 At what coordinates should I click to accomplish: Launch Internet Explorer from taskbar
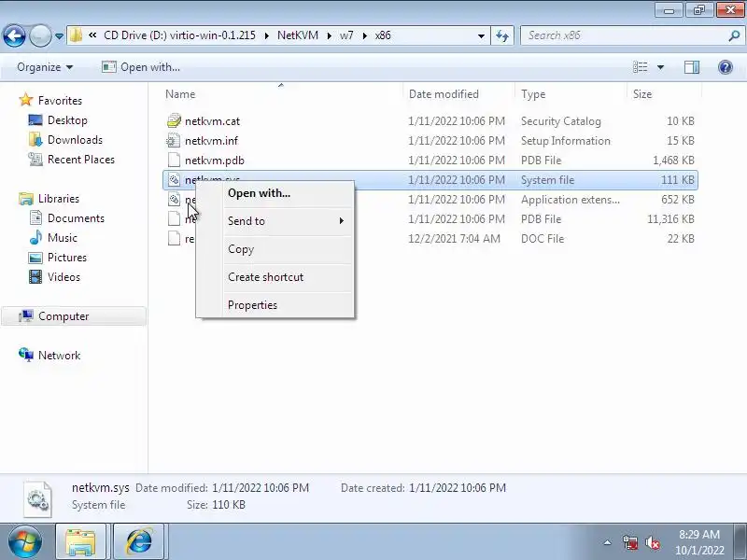138,541
